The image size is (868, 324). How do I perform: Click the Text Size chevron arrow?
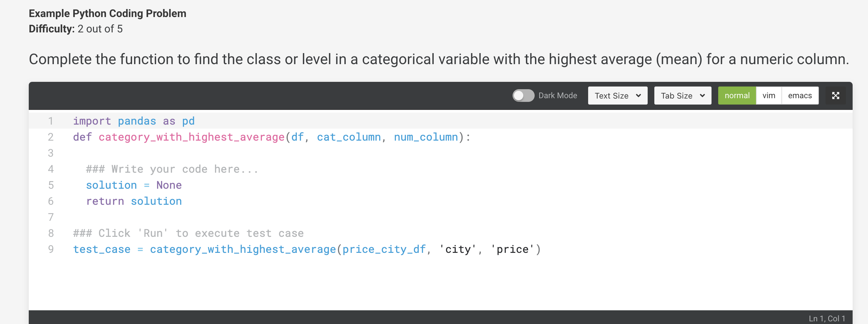[638, 96]
